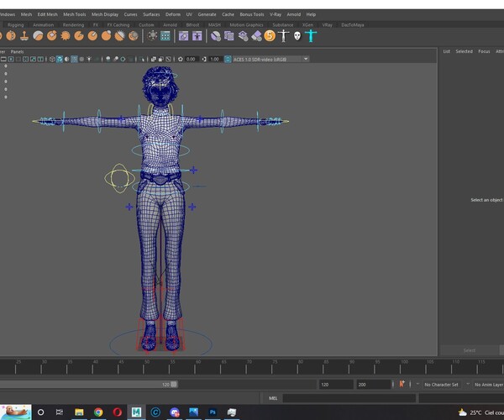Click the exposure icon beside 0.00 field

coord(181,59)
